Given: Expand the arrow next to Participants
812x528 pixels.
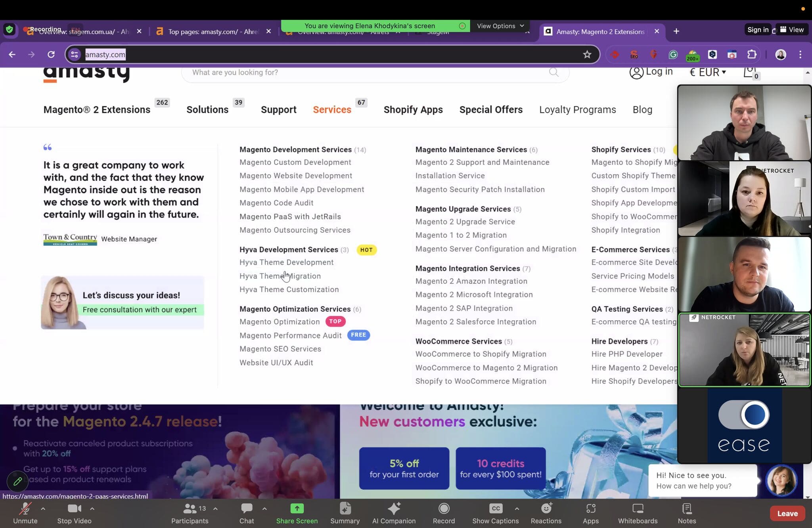Looking at the screenshot, I should [215, 509].
